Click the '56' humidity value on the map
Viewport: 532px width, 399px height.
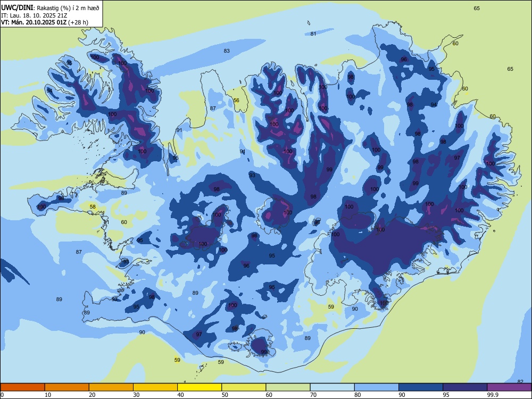click(236, 101)
